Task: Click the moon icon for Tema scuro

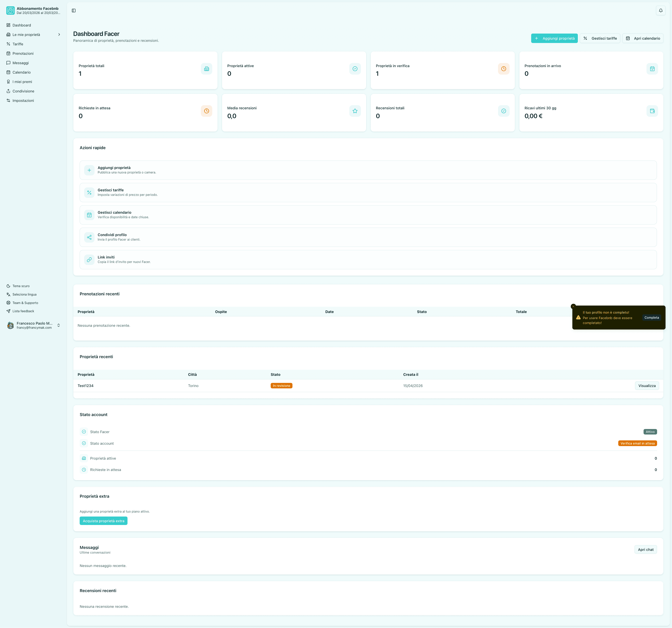Action: [8, 286]
